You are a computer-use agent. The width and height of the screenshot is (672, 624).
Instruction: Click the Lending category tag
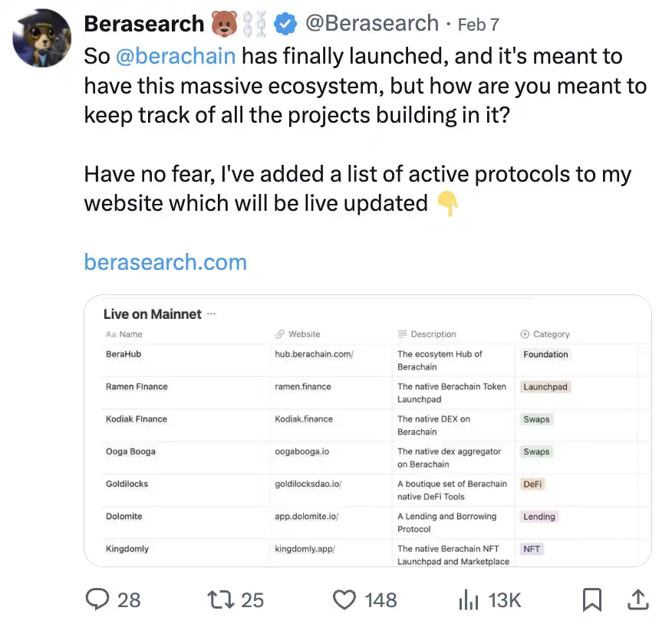click(539, 517)
